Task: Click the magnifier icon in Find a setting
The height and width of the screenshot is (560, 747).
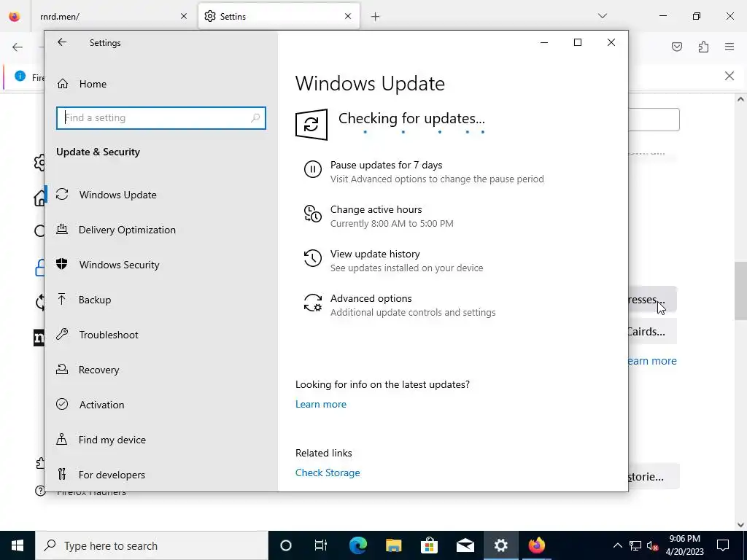Action: pyautogui.click(x=255, y=117)
